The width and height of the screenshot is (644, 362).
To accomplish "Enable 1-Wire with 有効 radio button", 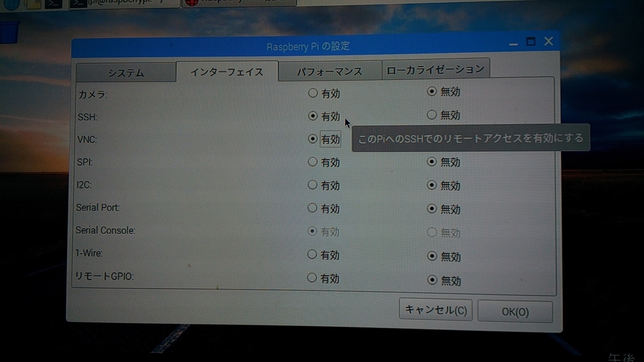I will coord(312,255).
